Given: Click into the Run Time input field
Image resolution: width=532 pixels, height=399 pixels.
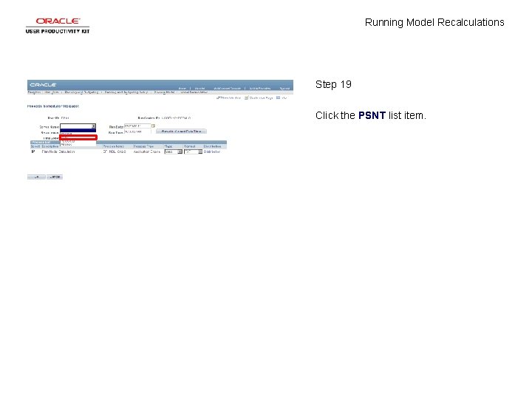Looking at the screenshot, I should (137, 132).
